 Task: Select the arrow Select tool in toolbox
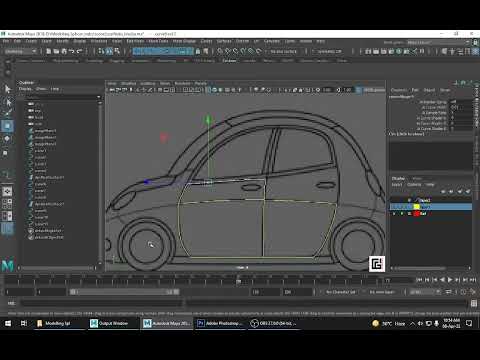[x=7, y=89]
